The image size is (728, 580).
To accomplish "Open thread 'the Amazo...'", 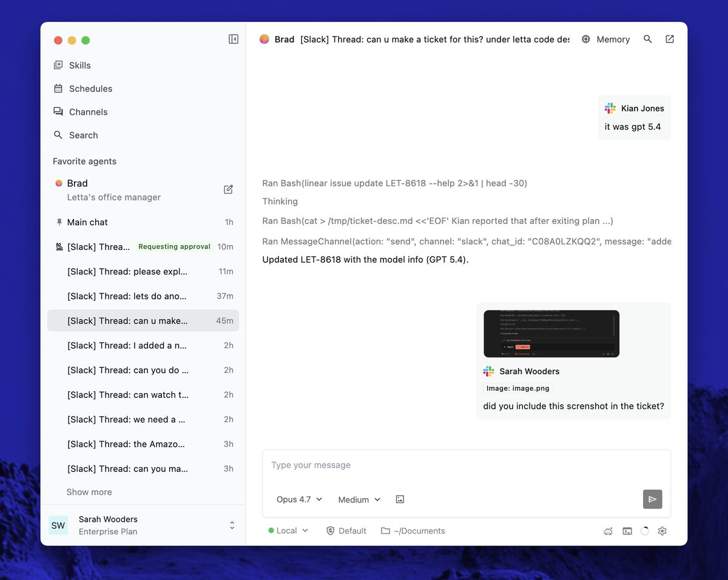I will pos(143,444).
